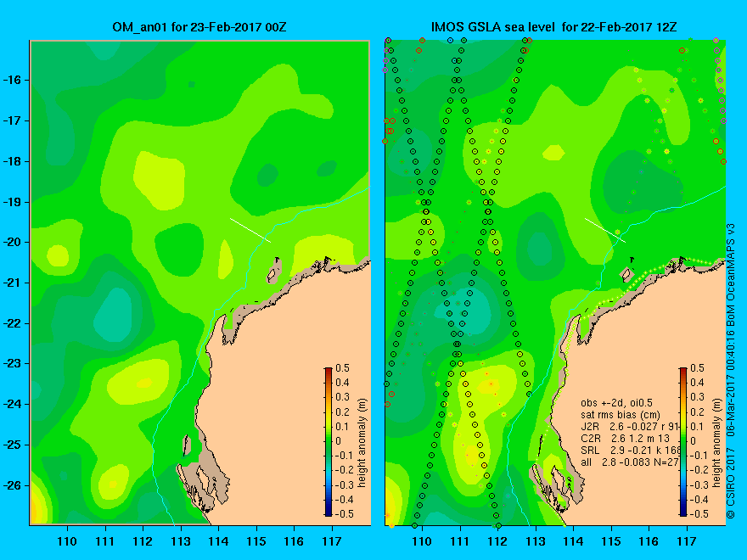This screenshot has width=747, height=560.
Task: Click longitude 113 under the OM_an01 map
Action: pyautogui.click(x=181, y=541)
